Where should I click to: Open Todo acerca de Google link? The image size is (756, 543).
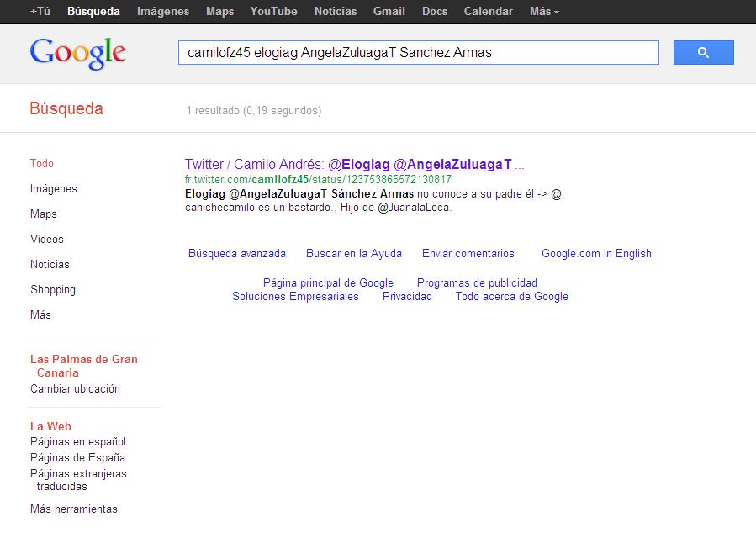point(512,297)
